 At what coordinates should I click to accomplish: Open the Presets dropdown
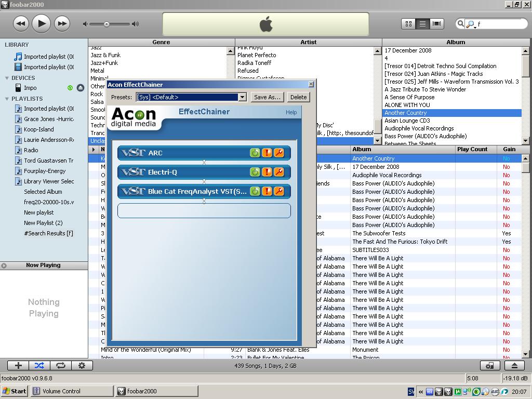tap(242, 97)
